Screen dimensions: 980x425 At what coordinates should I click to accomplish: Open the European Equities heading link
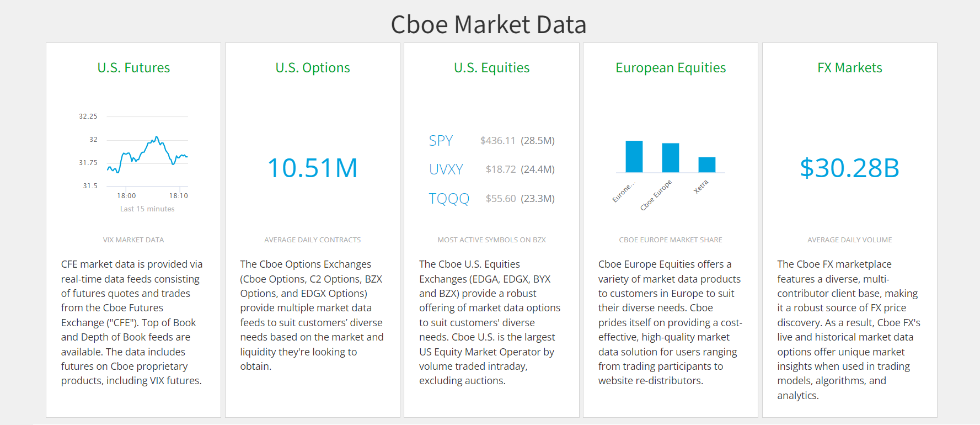pyautogui.click(x=671, y=68)
